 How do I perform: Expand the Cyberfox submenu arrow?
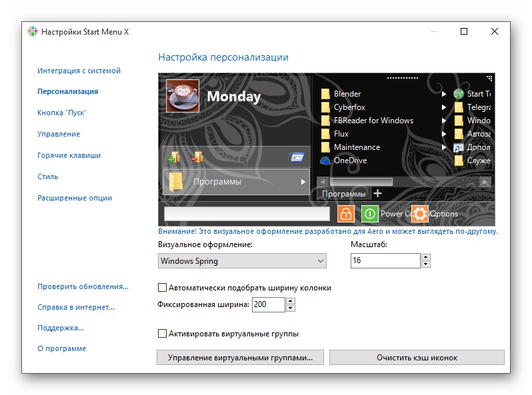[444, 107]
